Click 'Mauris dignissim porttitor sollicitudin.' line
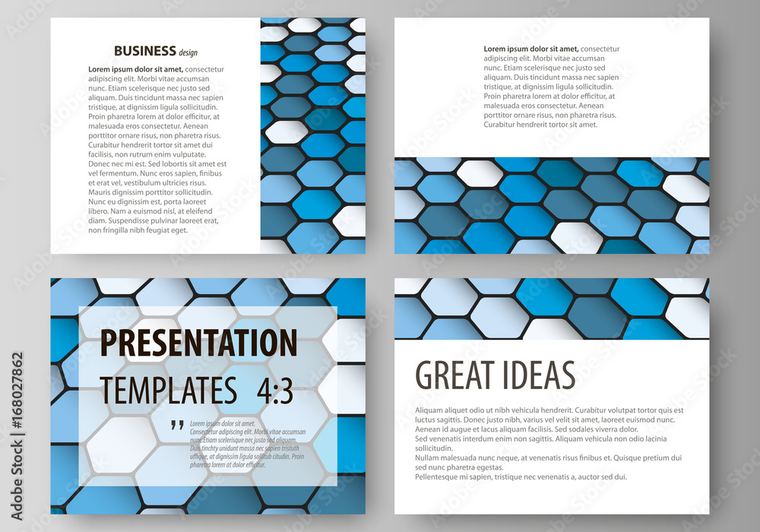Image resolution: width=760 pixels, height=532 pixels. click(x=150, y=192)
